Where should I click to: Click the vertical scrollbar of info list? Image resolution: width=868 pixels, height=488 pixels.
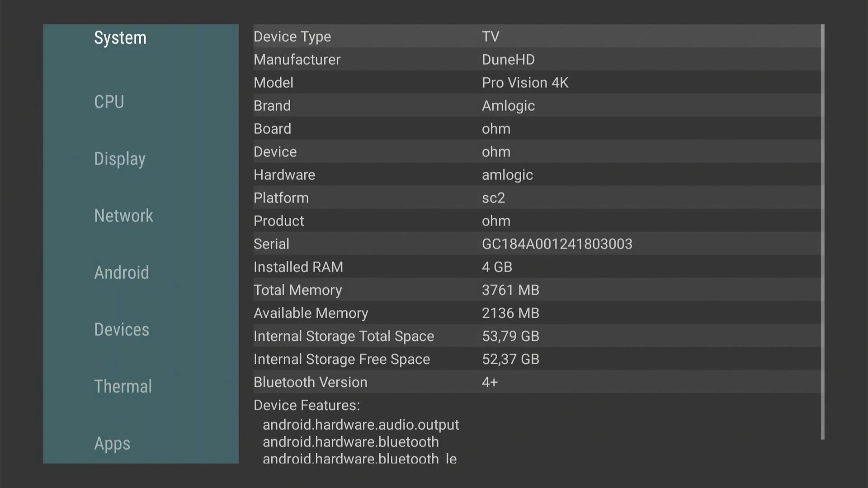click(823, 232)
